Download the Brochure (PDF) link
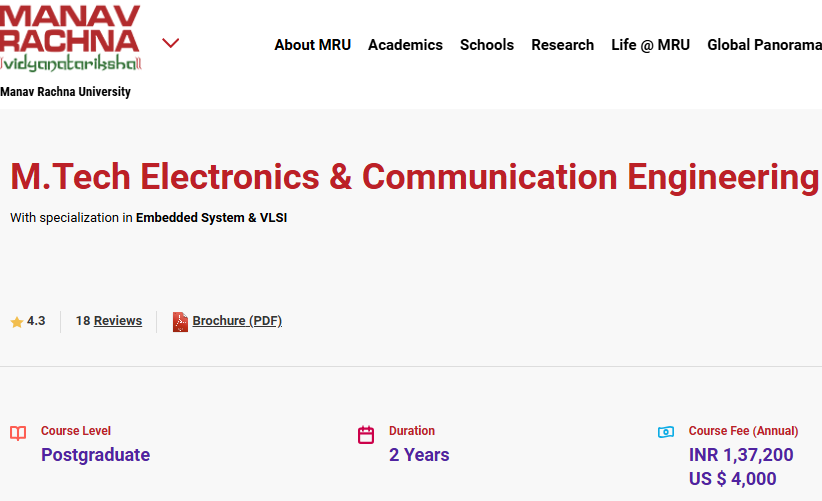The image size is (822, 501). [x=237, y=321]
